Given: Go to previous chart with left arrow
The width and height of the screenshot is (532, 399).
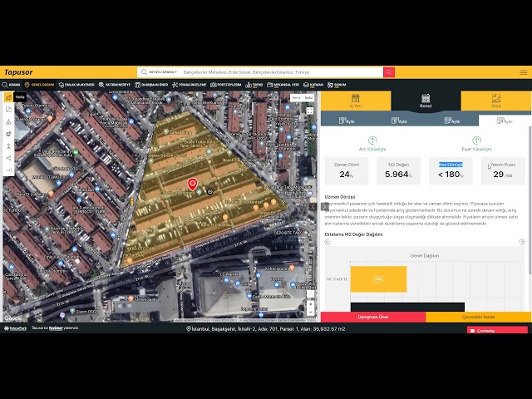Looking at the screenshot, I should (328, 242).
